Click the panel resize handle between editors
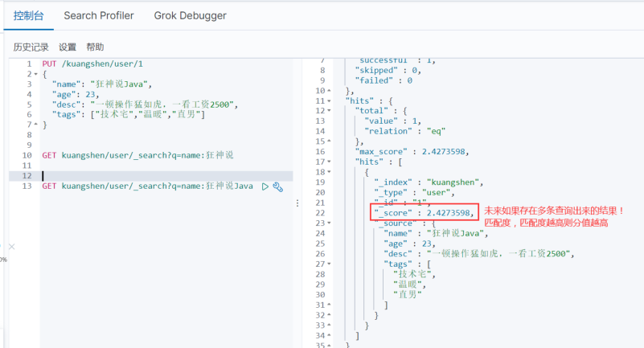 (297, 204)
